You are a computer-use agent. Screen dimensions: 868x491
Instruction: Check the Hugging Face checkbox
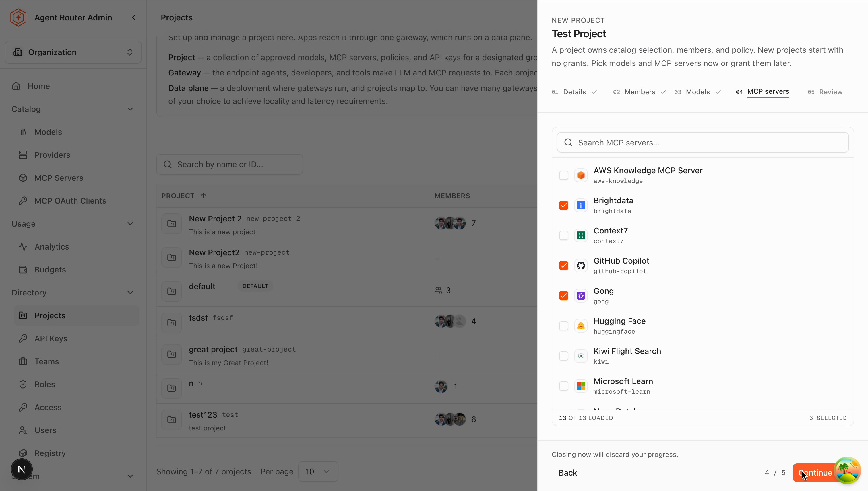pos(563,326)
